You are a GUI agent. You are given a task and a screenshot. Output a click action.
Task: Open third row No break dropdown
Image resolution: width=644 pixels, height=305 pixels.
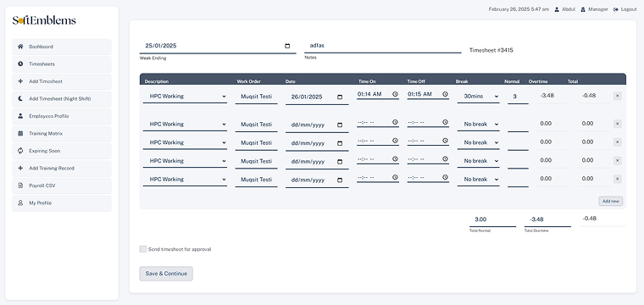click(479, 143)
